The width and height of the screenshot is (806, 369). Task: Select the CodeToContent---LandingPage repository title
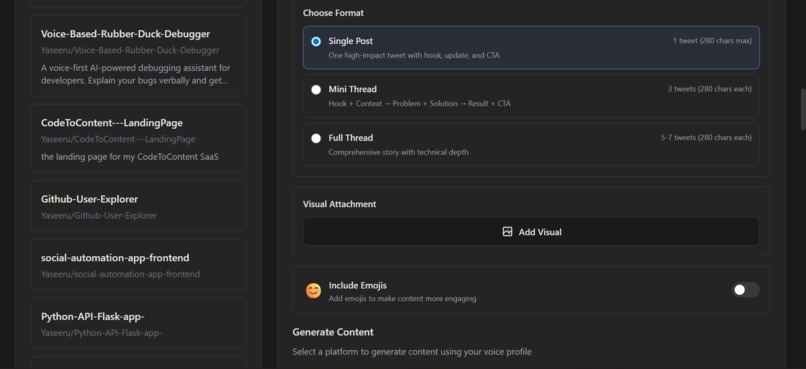click(112, 123)
